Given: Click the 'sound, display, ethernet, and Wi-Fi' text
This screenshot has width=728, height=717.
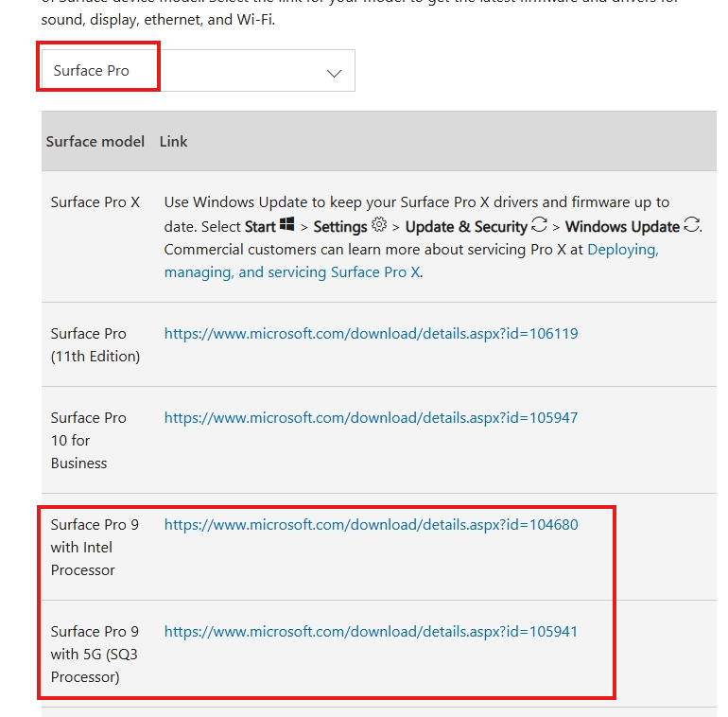Looking at the screenshot, I should [158, 20].
